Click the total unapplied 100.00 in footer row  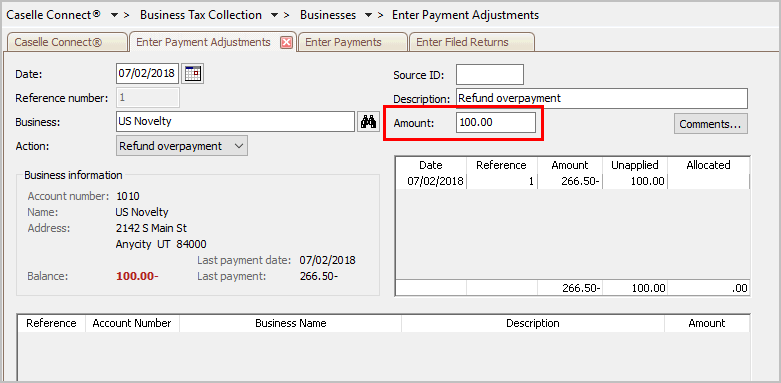635,288
